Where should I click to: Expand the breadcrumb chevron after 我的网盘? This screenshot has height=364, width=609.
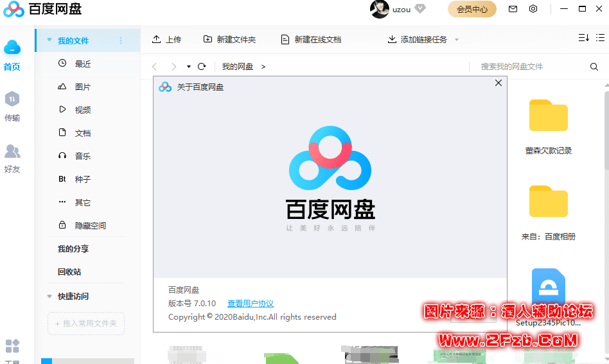pyautogui.click(x=263, y=67)
